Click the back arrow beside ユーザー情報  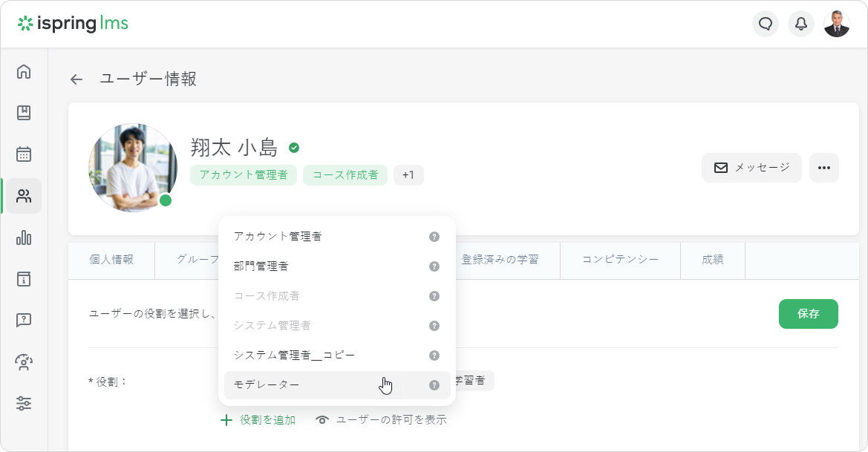(76, 79)
